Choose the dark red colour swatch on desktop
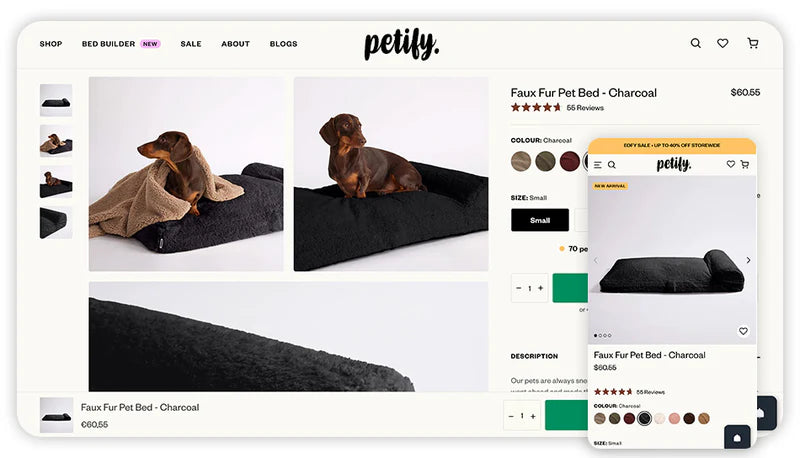The width and height of the screenshot is (800, 458). pyautogui.click(x=569, y=161)
